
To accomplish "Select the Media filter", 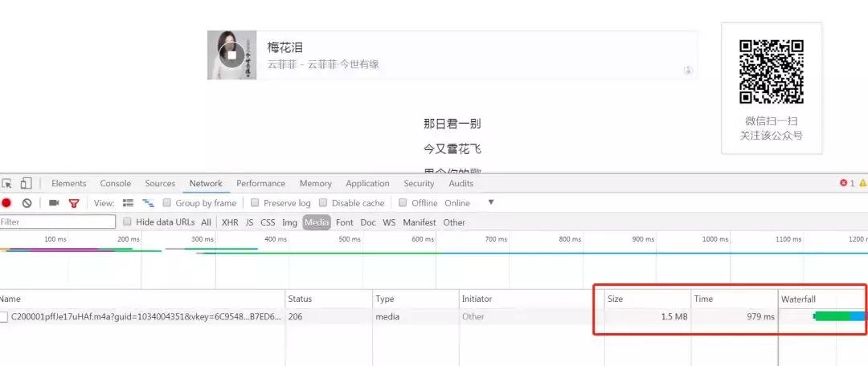I will (x=317, y=222).
